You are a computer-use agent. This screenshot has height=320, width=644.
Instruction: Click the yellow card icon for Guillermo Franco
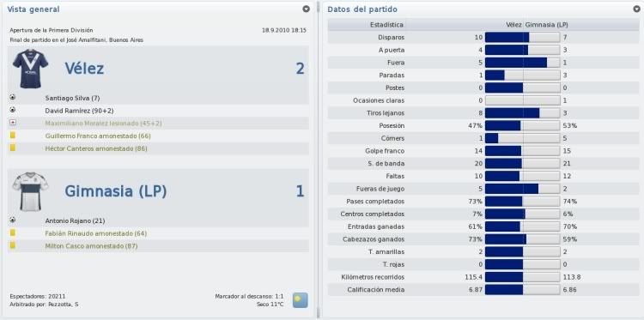tap(13, 135)
